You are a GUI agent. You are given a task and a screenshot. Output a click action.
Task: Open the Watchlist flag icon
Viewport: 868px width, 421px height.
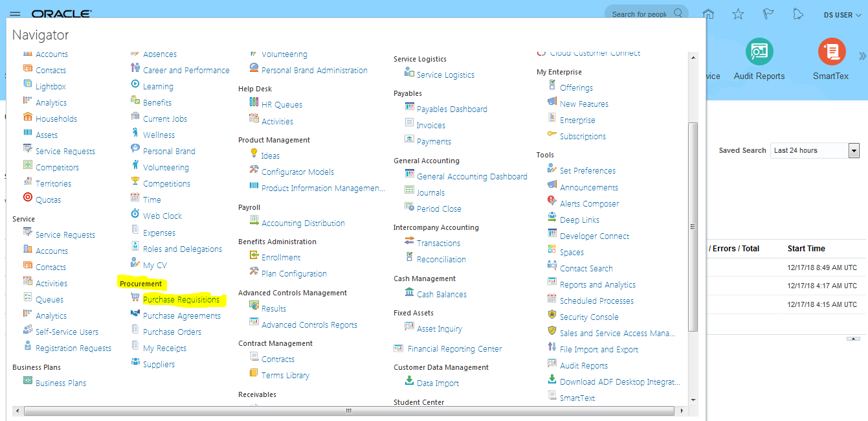tap(768, 14)
